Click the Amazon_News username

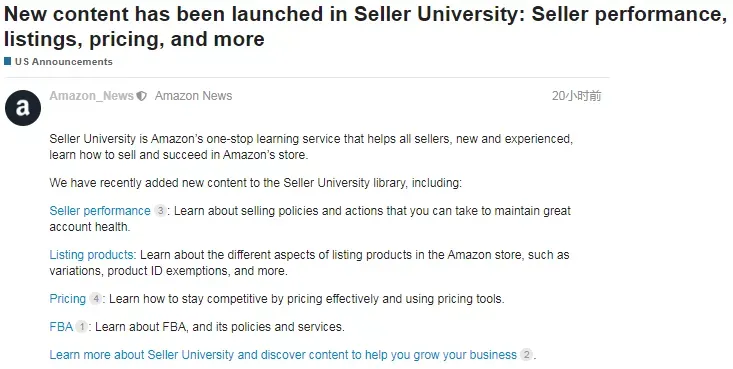point(92,96)
